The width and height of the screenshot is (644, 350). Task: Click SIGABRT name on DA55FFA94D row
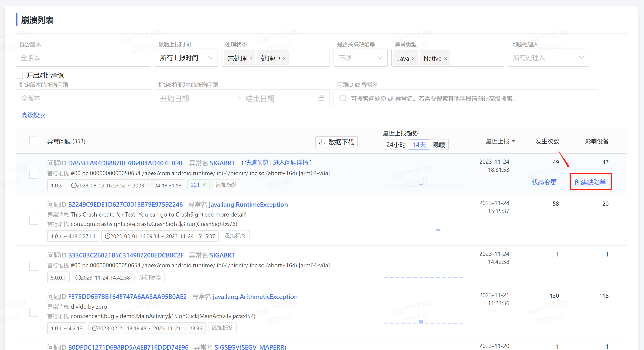222,163
